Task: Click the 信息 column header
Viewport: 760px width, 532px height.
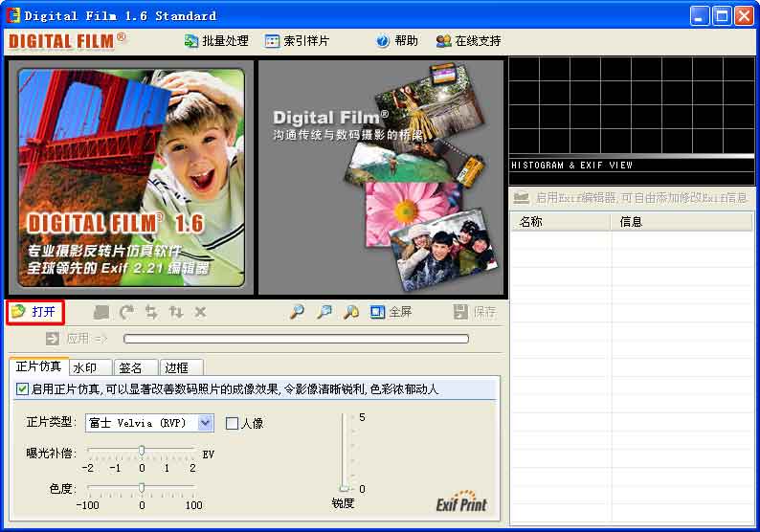Action: pos(681,222)
